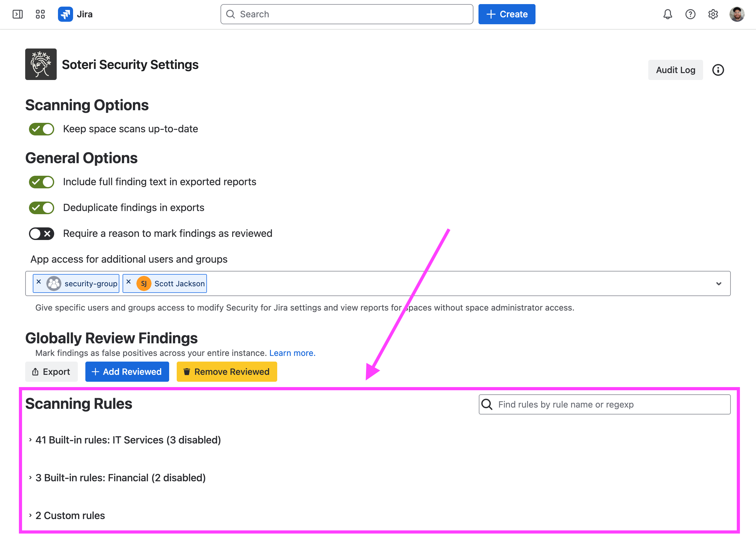Click the info icon beside Audit Log
Viewport: 756px width, 543px height.
[718, 70]
